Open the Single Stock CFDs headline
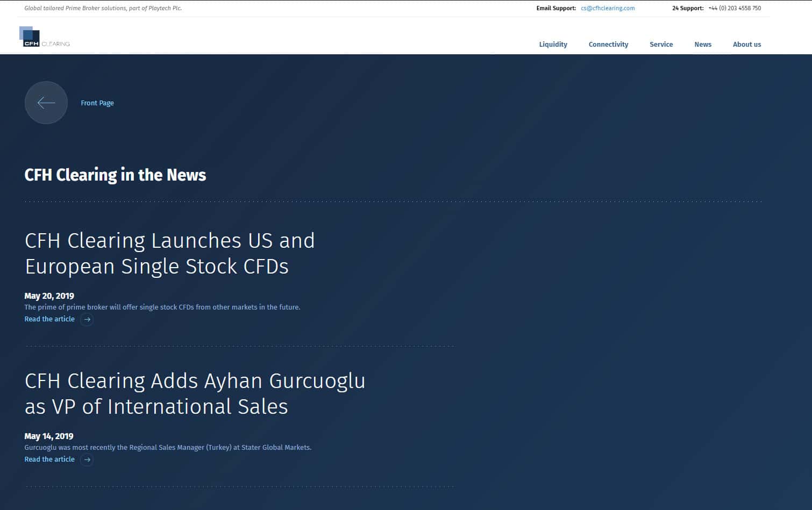812x510 pixels. tap(169, 254)
